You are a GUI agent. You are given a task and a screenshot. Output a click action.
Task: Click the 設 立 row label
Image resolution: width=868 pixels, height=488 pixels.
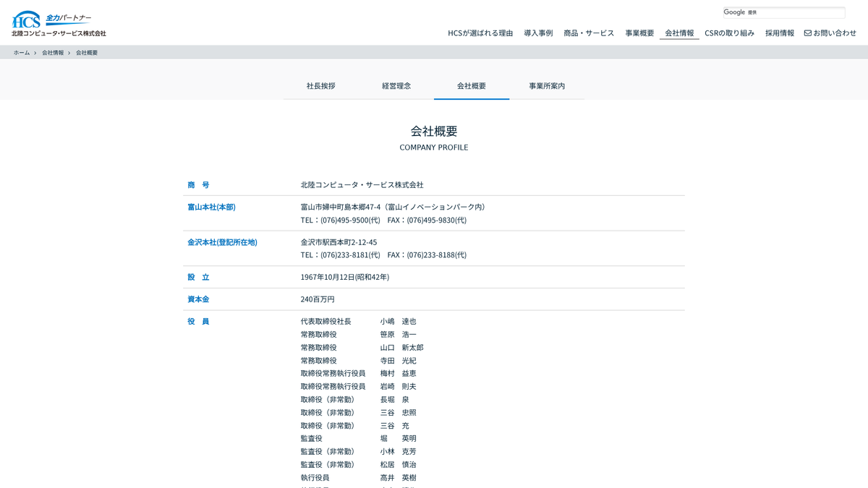click(x=198, y=277)
